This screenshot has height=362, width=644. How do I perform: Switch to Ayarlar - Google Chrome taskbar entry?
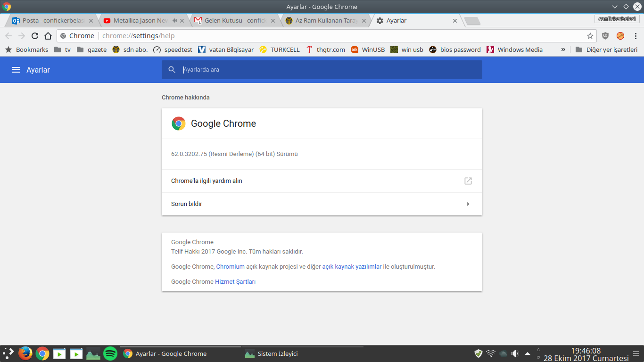pyautogui.click(x=180, y=354)
